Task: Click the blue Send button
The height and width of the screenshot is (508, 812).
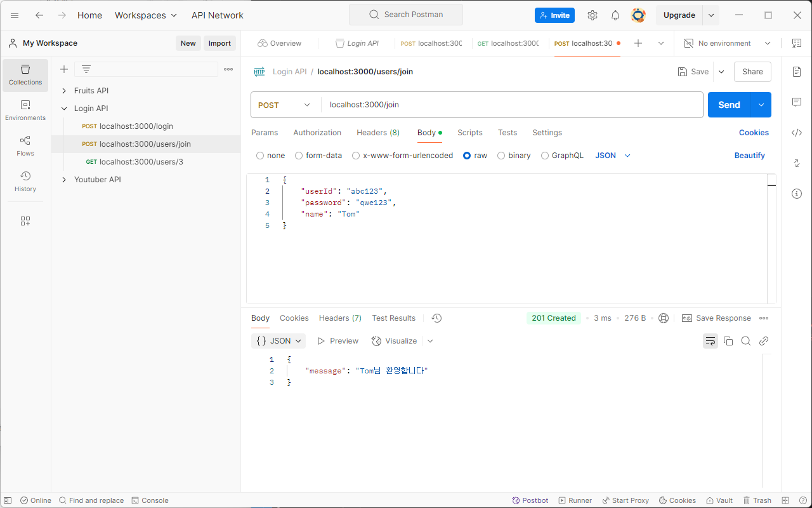Action: [729, 105]
